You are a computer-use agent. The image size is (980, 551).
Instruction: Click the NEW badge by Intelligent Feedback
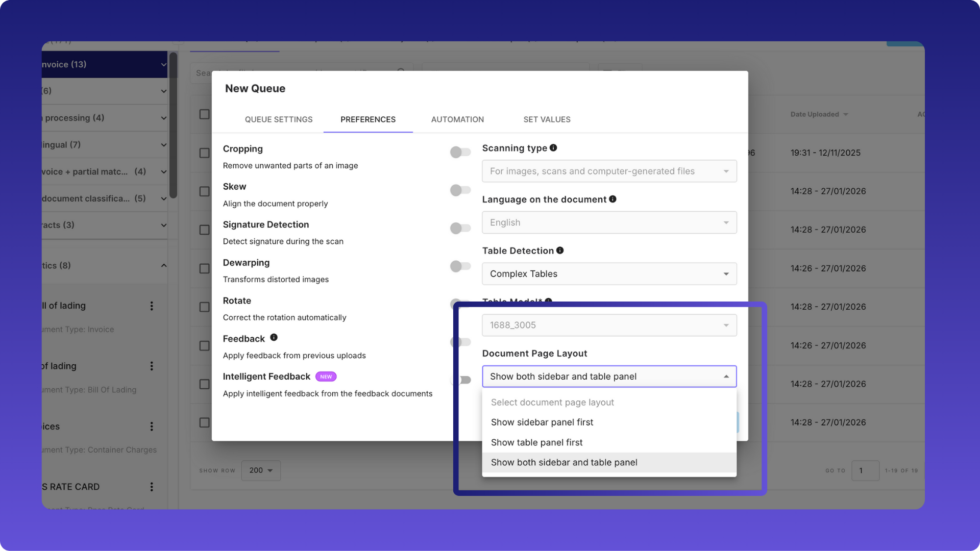(326, 377)
